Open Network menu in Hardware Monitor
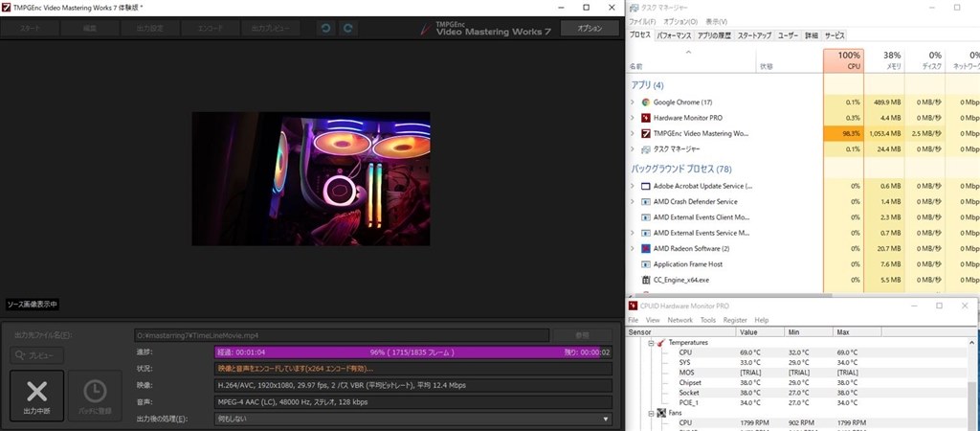Viewport: 980px width, 431px height. [x=680, y=320]
